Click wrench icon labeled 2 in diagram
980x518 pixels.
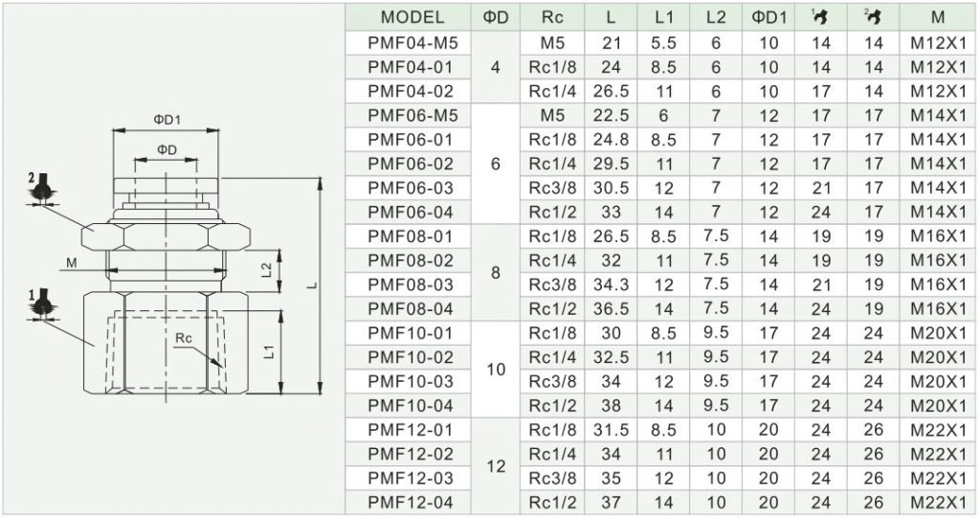(x=42, y=189)
